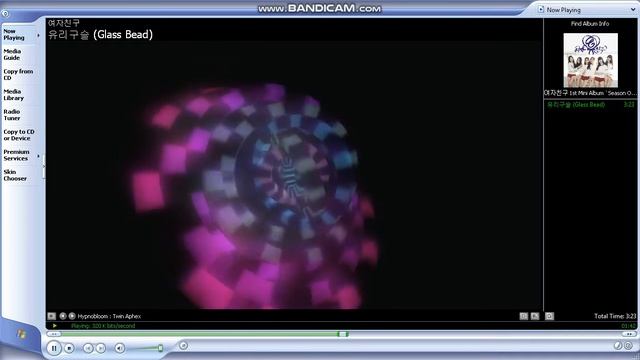
Task: Select the 유리구슬 (Glass Bead) playlist entry
Action: coord(590,105)
